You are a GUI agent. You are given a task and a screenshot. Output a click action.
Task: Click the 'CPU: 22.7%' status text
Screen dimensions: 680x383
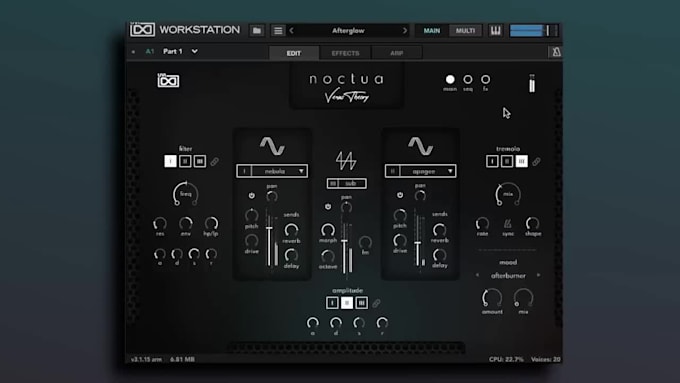coord(506,359)
